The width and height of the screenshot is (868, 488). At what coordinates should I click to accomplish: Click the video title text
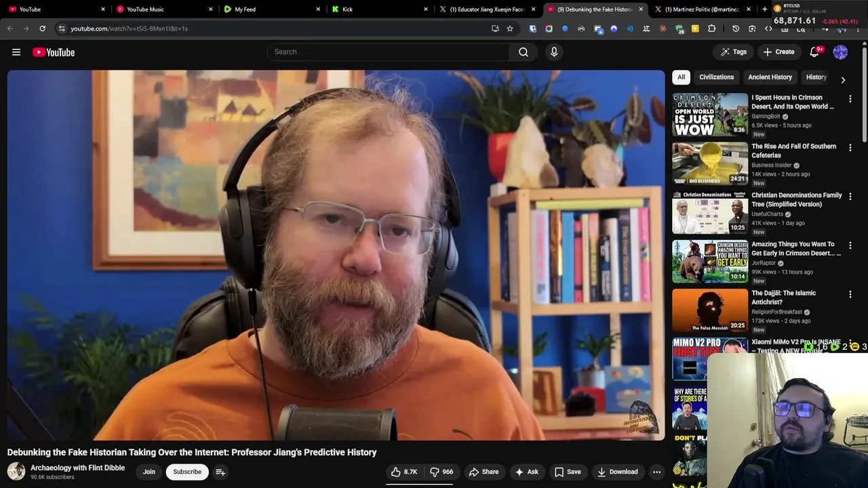tap(192, 452)
